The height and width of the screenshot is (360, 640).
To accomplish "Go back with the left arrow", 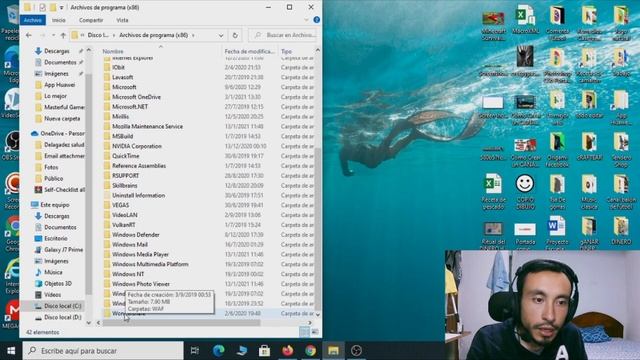I will coord(29,36).
